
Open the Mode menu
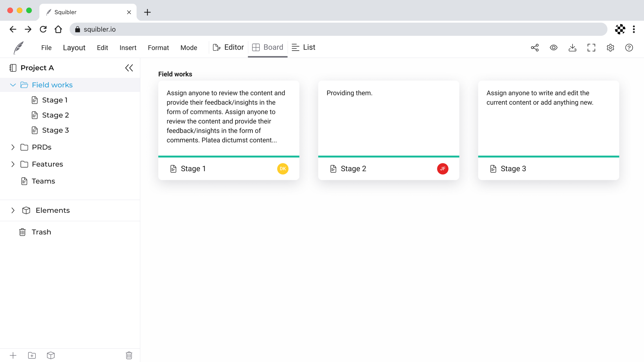(x=189, y=48)
